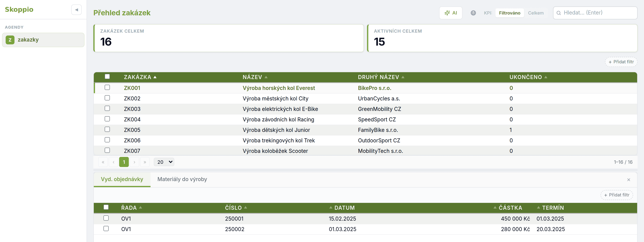Check the box for order 250001
The width and height of the screenshot is (644, 242).
(106, 218)
